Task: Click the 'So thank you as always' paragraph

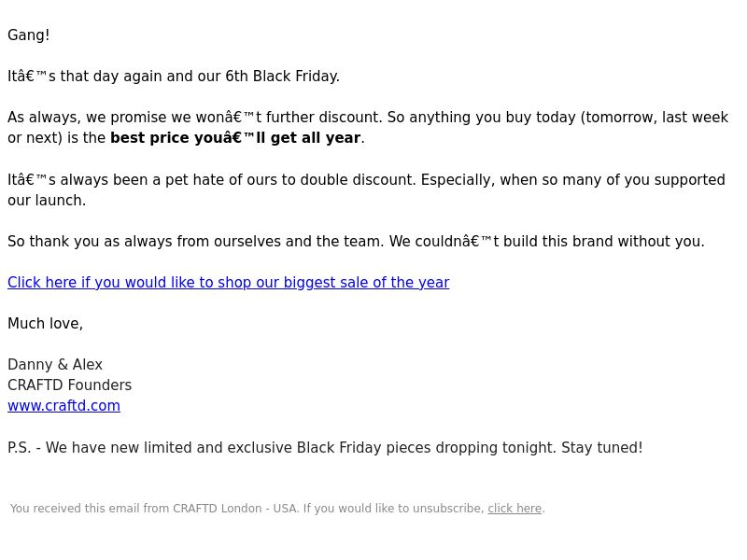Action: (356, 242)
